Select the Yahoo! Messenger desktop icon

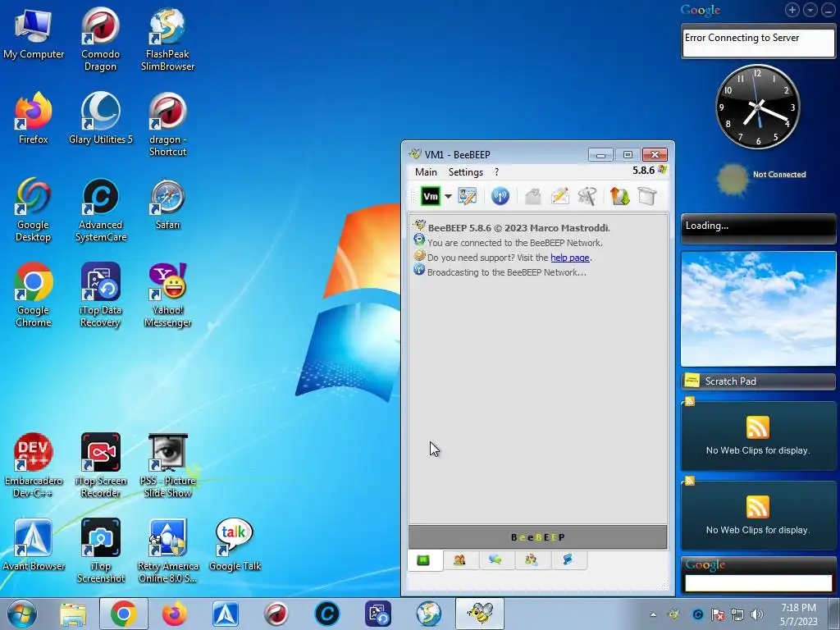click(167, 295)
